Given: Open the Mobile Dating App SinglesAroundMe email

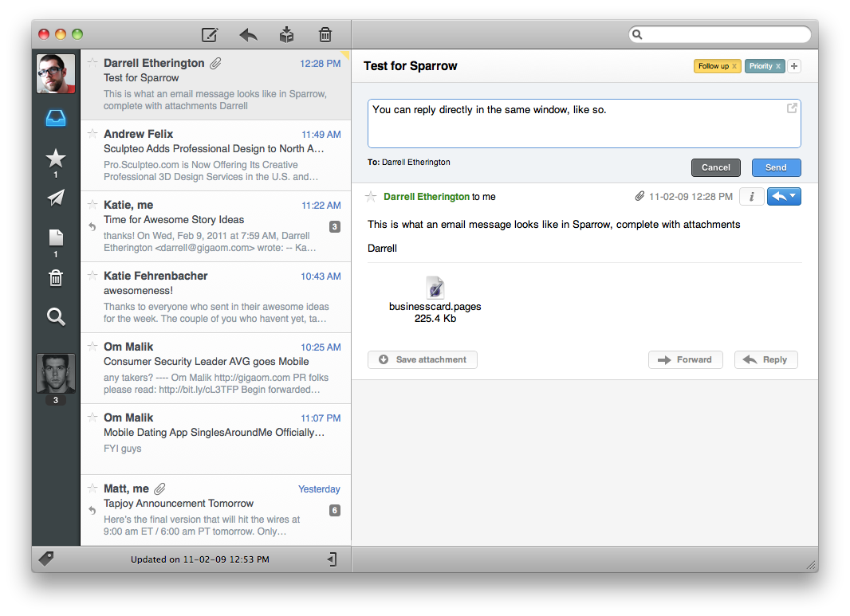Looking at the screenshot, I should tap(216, 439).
